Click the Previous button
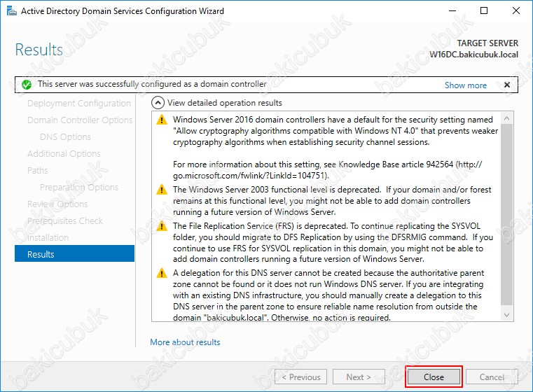 coord(301,377)
